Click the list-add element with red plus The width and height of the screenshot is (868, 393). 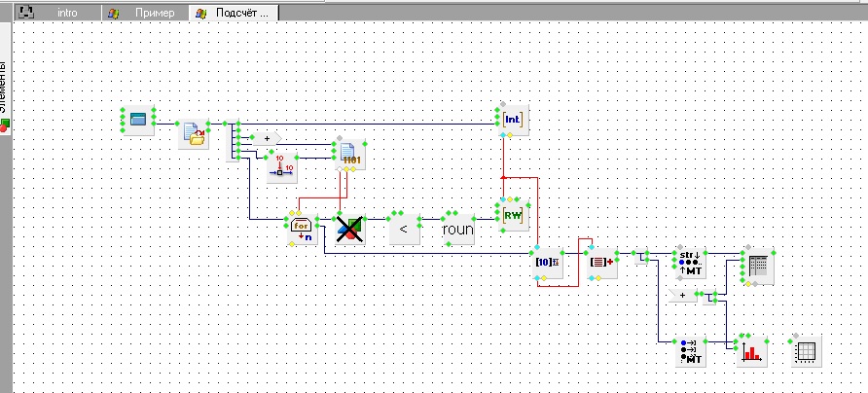tap(600, 262)
